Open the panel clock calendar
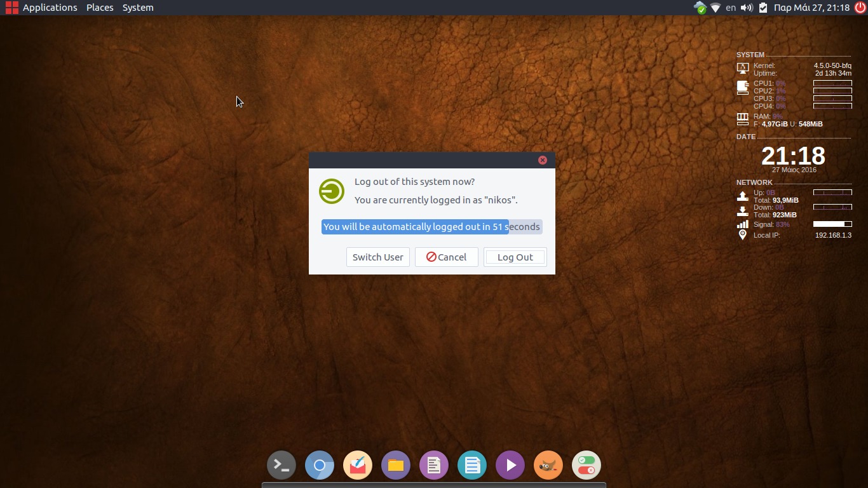 tap(811, 8)
